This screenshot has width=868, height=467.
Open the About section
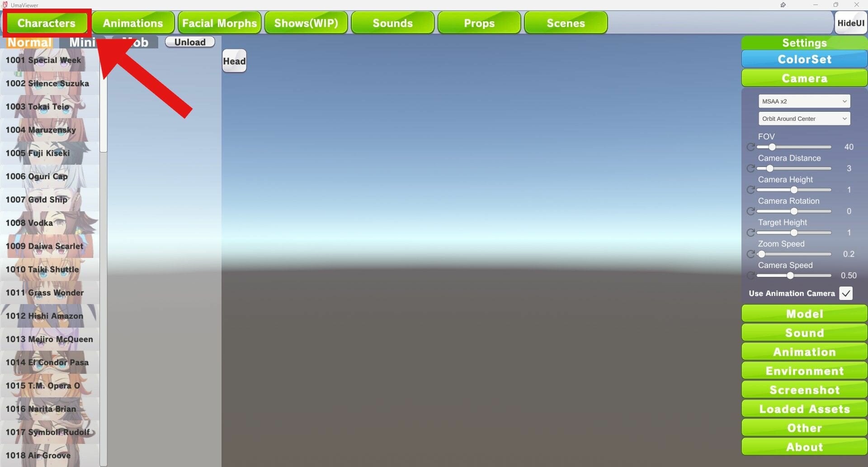804,447
